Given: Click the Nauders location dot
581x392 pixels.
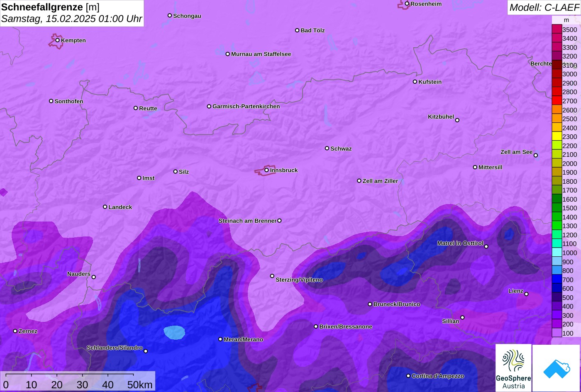Looking at the screenshot, I should coord(94,277).
